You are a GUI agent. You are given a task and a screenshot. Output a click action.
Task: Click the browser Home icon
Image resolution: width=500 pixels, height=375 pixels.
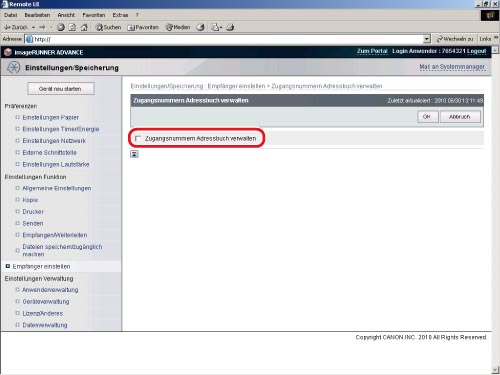coord(84,27)
